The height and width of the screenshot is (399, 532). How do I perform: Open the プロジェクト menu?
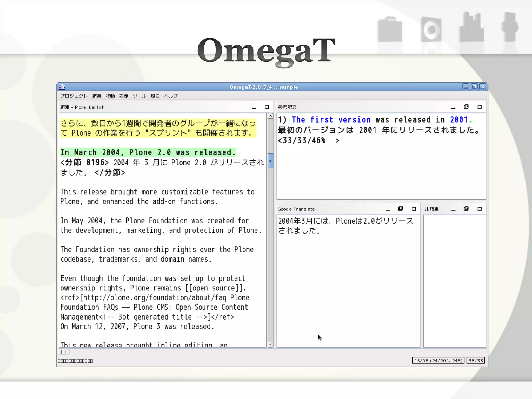pyautogui.click(x=74, y=96)
